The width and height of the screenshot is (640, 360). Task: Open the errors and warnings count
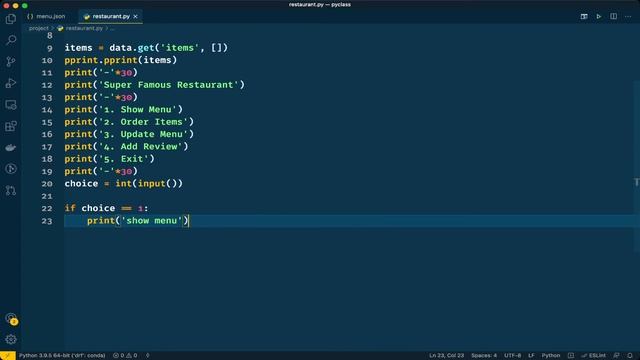coord(125,356)
